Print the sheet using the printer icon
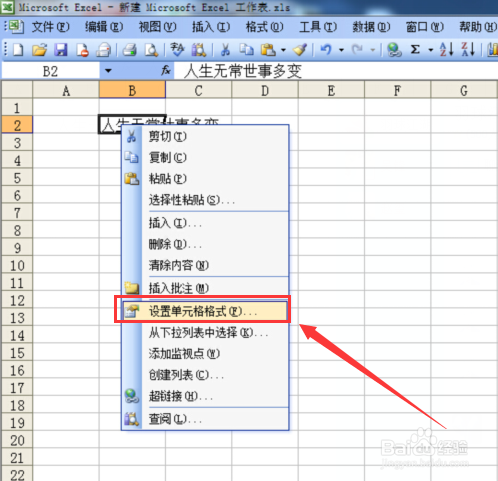 click(129, 50)
